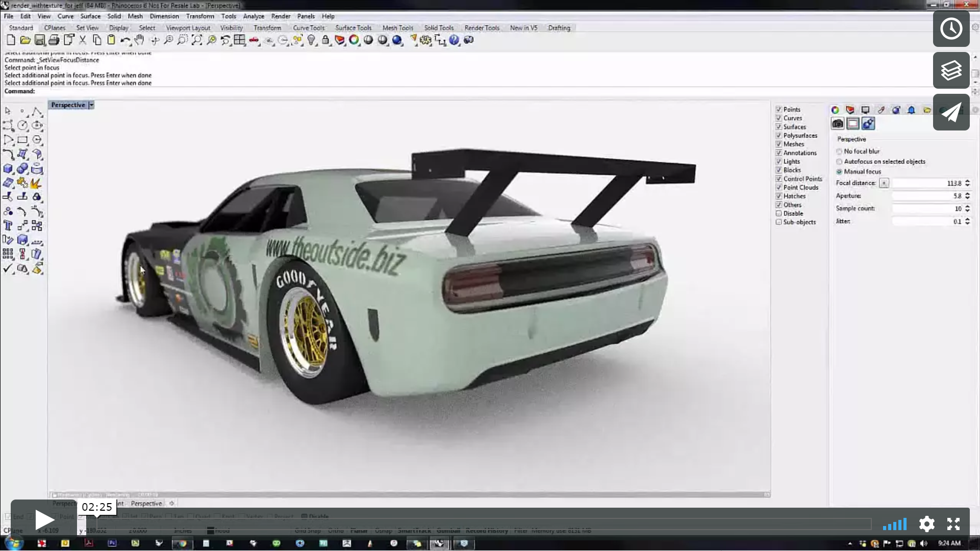
Task: Open the Panels menu
Action: [x=306, y=16]
